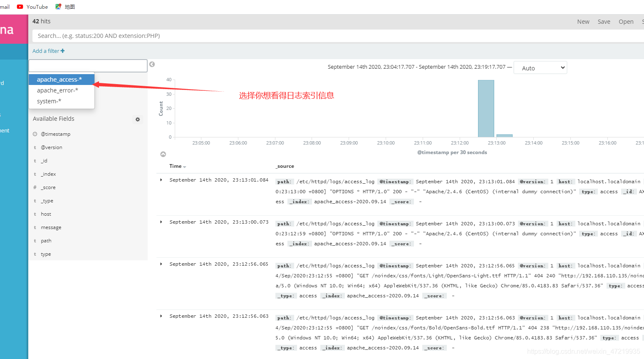This screenshot has width=644, height=359.
Task: Select the system-* index pattern
Action: pos(62,101)
